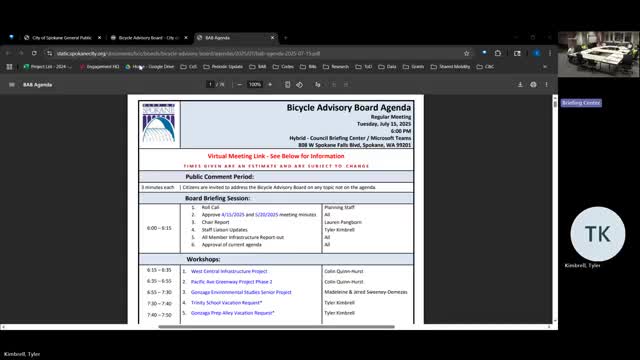
Task: Open Project List - 2024 bookmark
Action: 47,67
